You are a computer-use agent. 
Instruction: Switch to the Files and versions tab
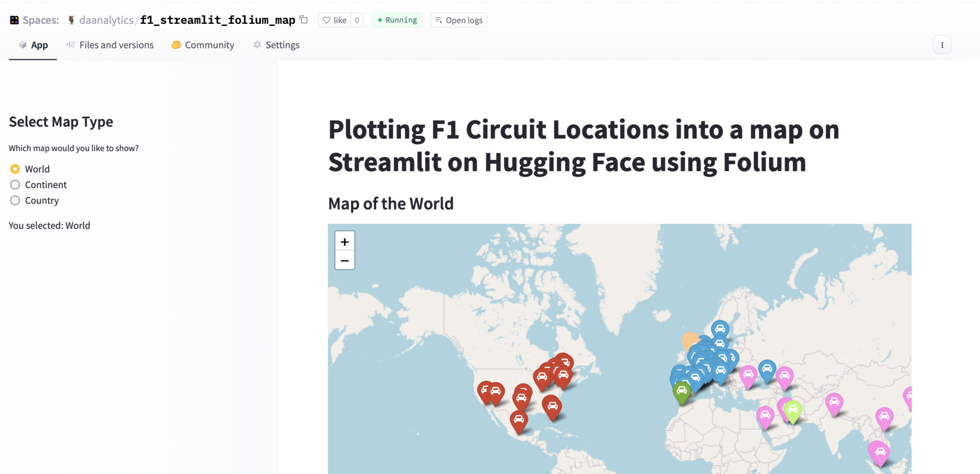point(116,44)
